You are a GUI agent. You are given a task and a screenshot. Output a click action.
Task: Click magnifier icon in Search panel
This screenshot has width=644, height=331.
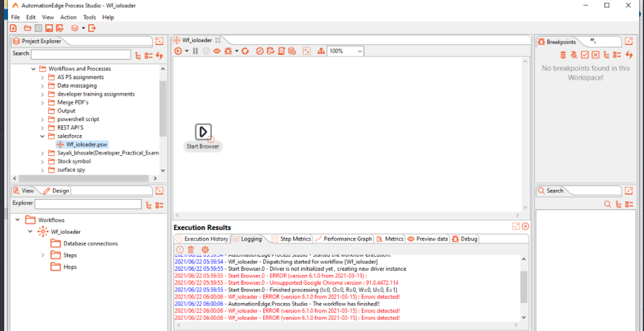click(x=608, y=204)
